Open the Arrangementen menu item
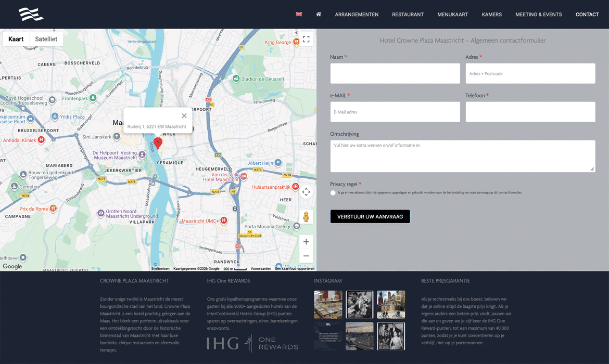Viewport: 609px width, 364px height. click(x=357, y=15)
